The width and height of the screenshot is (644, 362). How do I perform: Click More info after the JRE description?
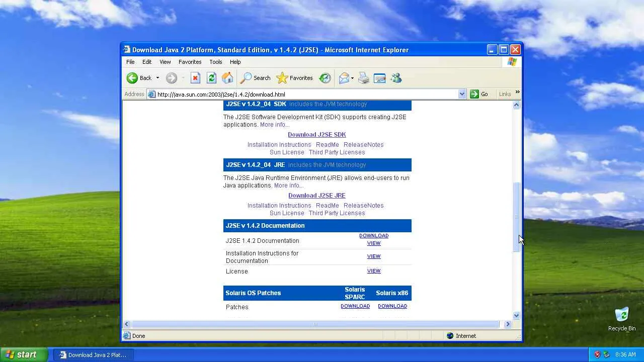click(x=289, y=186)
